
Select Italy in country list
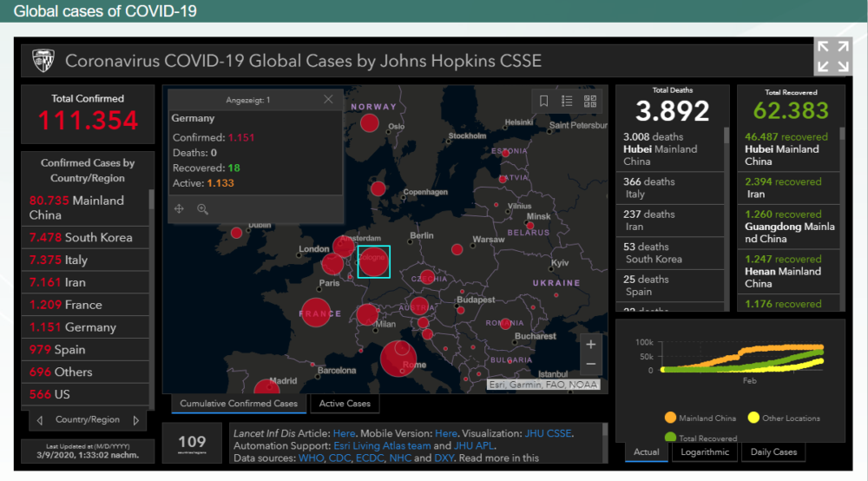85,260
